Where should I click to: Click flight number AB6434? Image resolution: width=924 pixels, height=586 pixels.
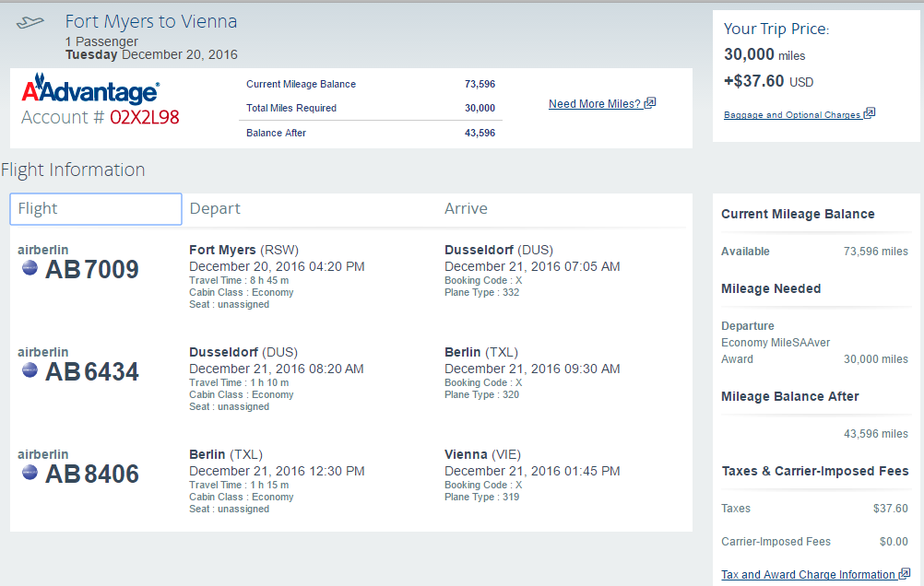(92, 371)
